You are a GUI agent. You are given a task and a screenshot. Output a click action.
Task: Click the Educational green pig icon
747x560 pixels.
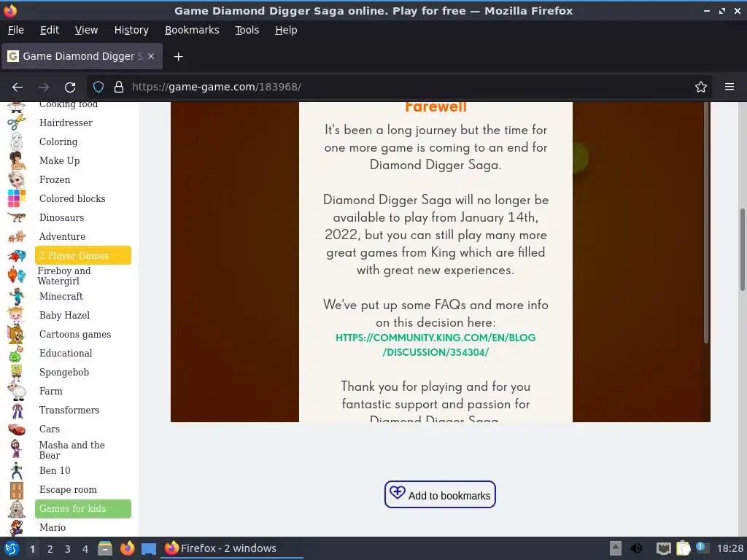coord(16,354)
